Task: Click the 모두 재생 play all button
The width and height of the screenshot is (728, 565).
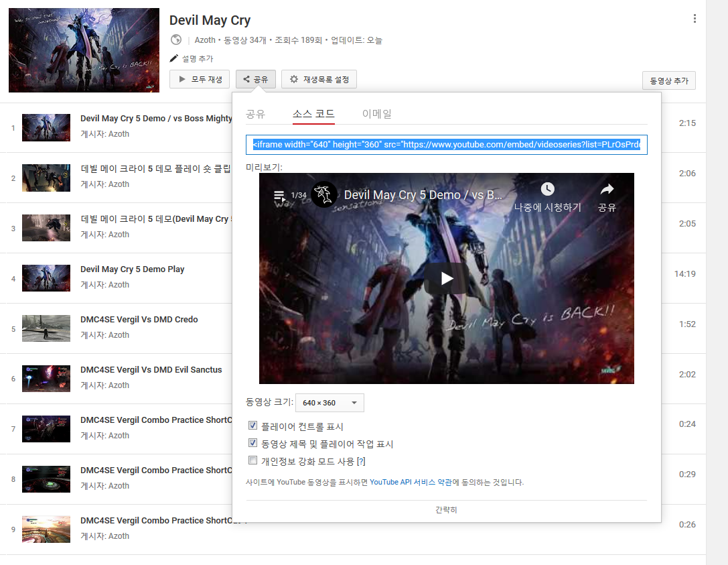Action: tap(200, 79)
